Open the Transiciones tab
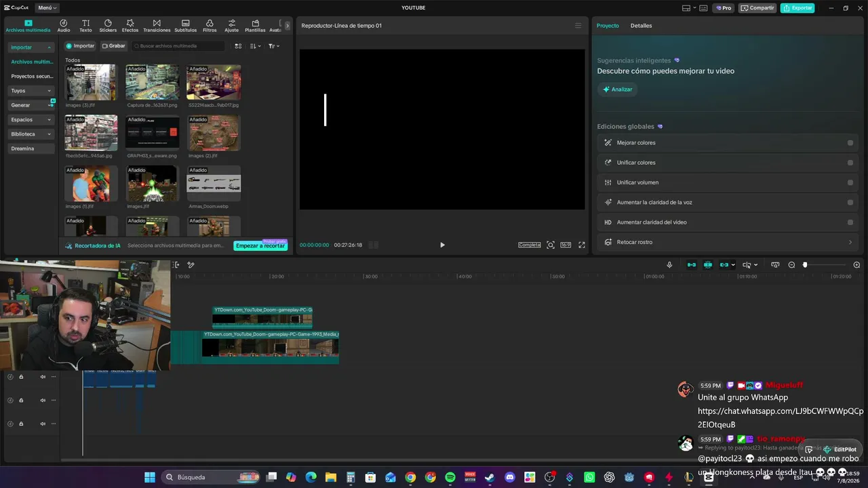Viewport: 868px width, 488px height. [157, 26]
